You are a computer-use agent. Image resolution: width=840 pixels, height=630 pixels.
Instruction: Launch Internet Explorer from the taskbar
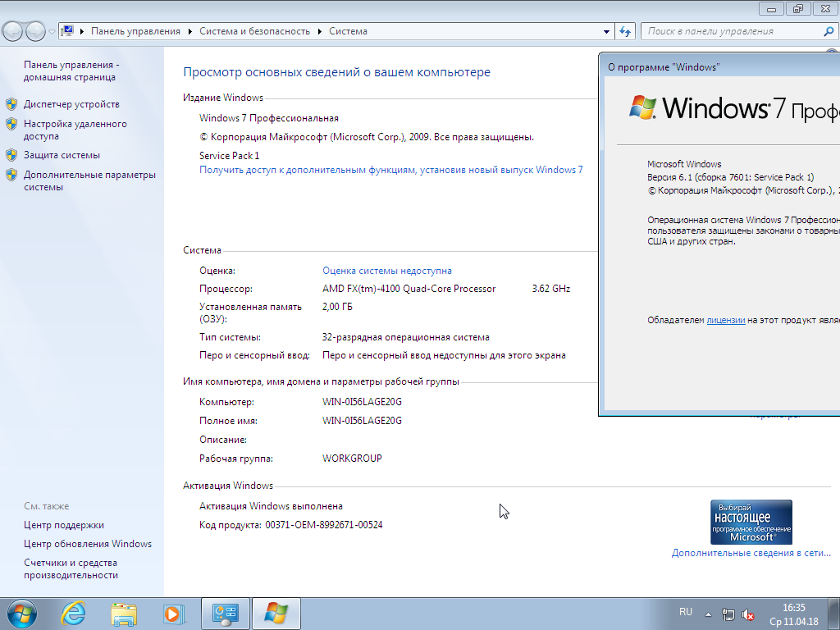pyautogui.click(x=73, y=614)
